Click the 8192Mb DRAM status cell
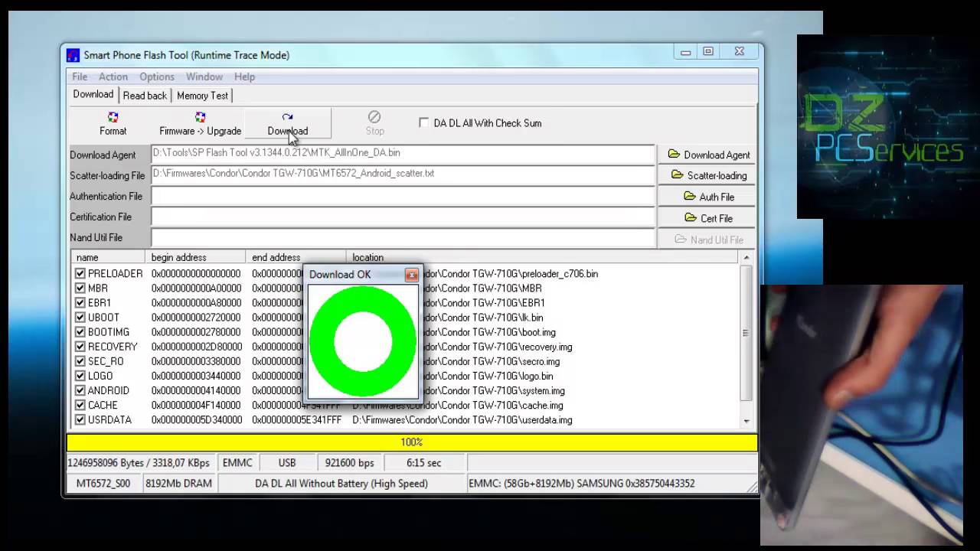The height and width of the screenshot is (551, 980). (x=178, y=484)
